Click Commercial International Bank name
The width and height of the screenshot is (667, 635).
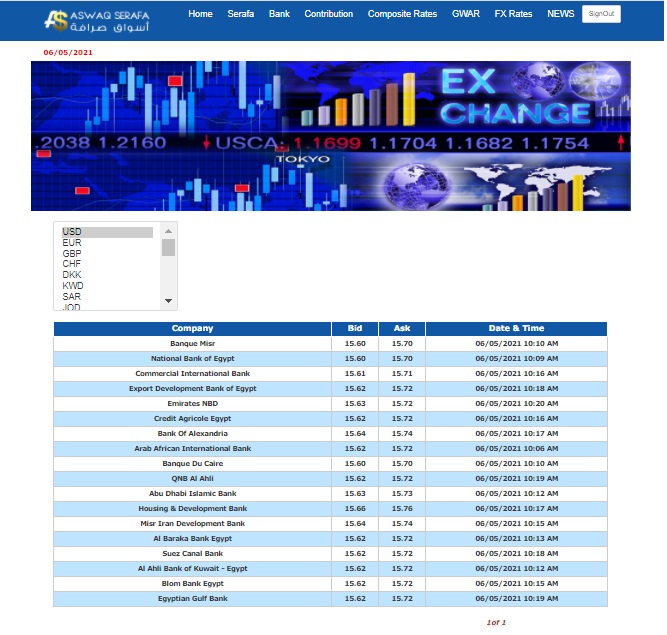(192, 373)
